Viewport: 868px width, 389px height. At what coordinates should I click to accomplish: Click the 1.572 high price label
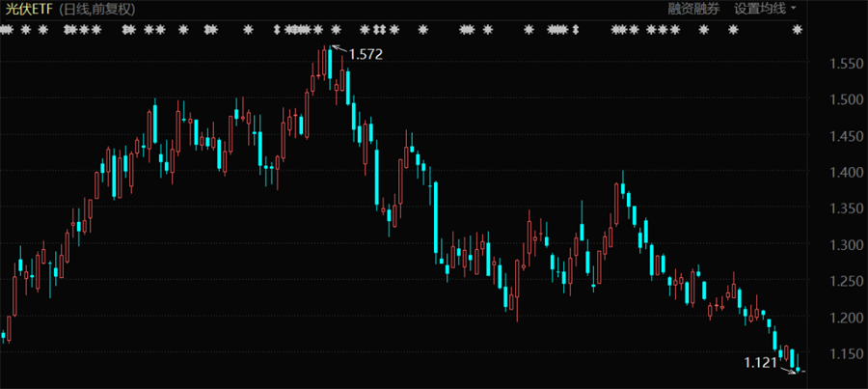(x=366, y=54)
